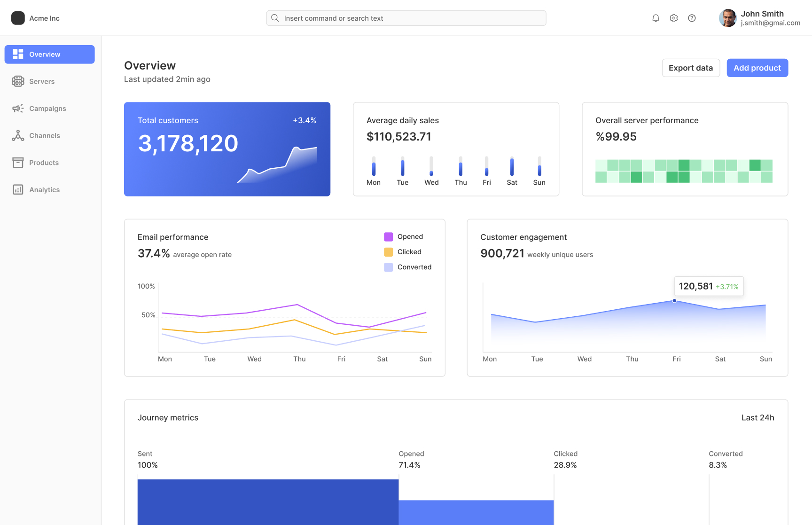Click the orange Clicked legend swatch
Viewport: 812px width, 525px height.
click(388, 252)
